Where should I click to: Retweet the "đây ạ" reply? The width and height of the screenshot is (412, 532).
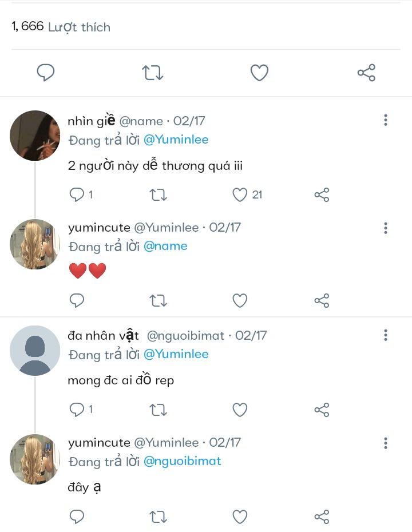point(159,517)
